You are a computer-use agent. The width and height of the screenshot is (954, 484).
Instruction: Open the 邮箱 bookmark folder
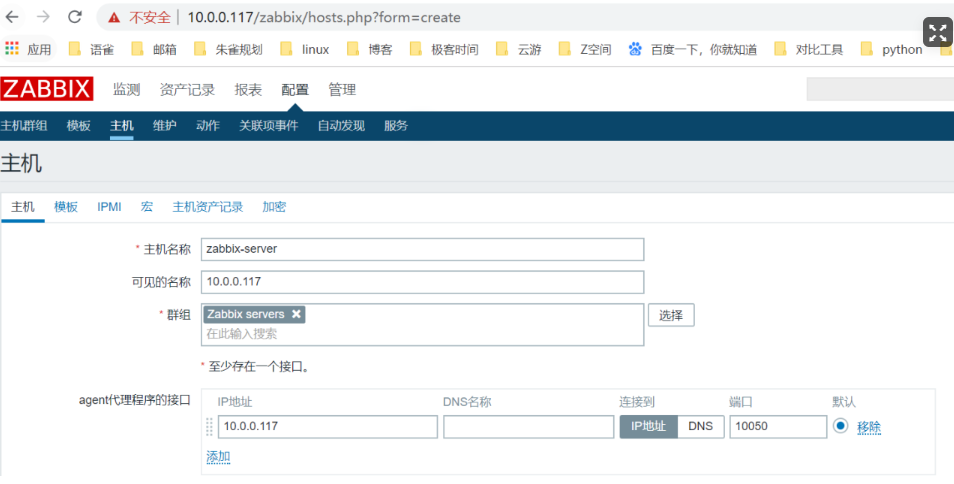(155, 49)
